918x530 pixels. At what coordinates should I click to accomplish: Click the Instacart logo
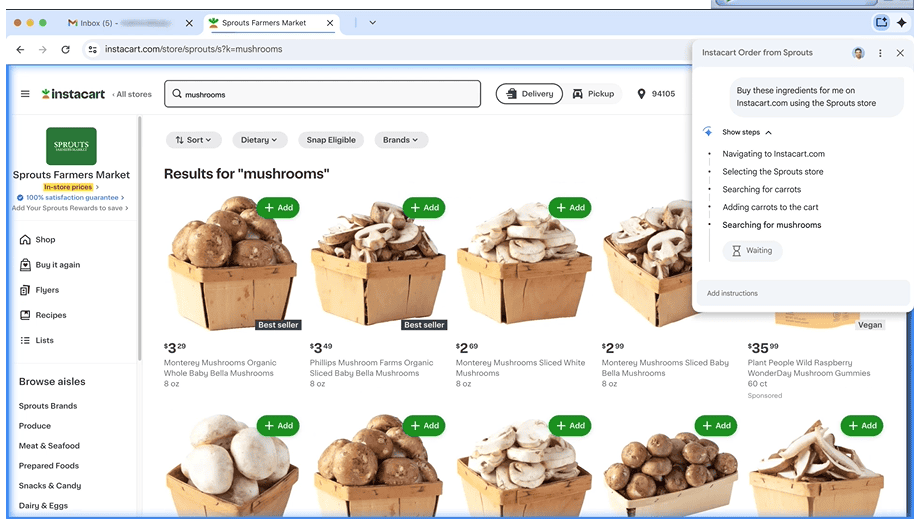pyautogui.click(x=73, y=94)
